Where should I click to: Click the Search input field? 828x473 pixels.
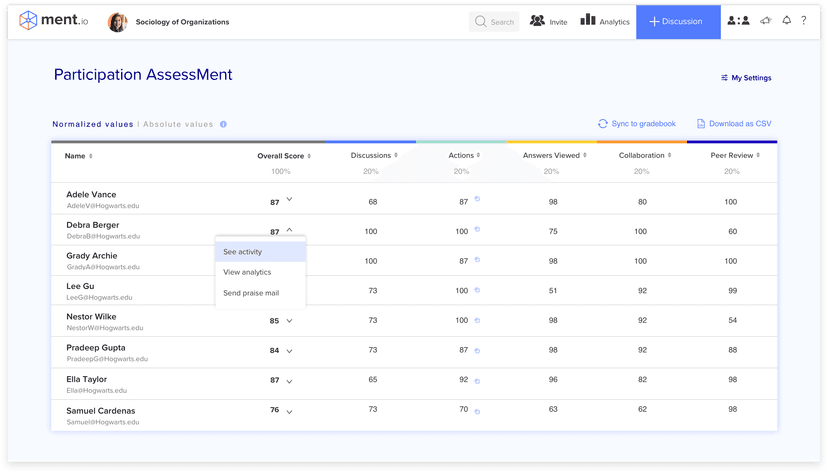(494, 22)
